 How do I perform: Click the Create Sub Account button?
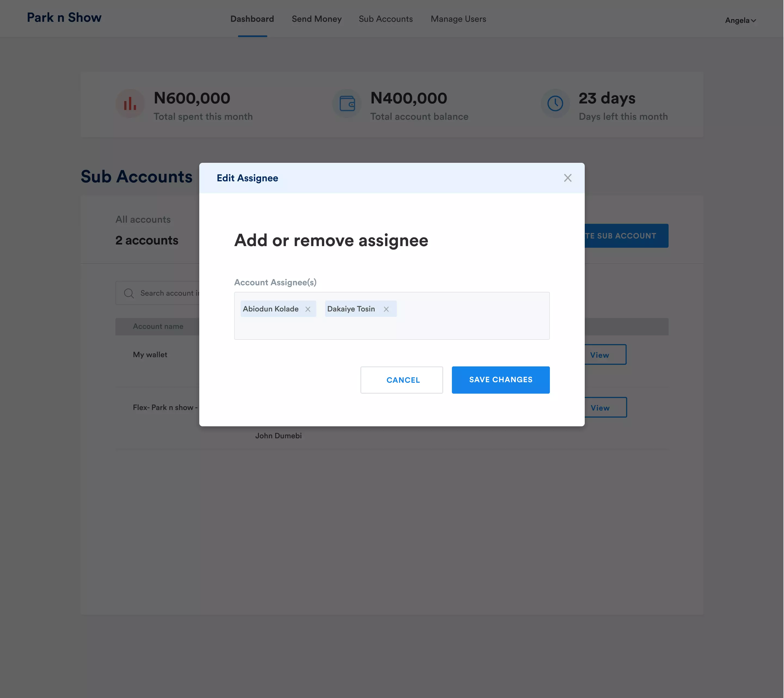click(626, 236)
